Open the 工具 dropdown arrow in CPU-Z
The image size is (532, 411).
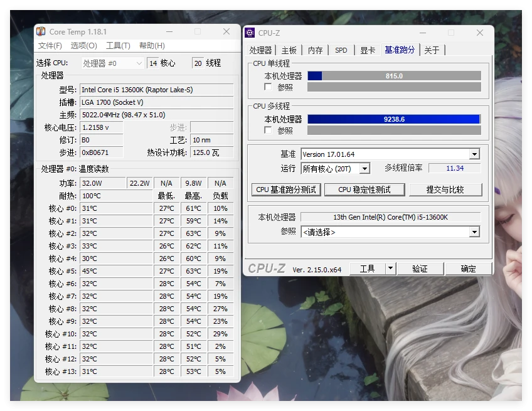390,269
